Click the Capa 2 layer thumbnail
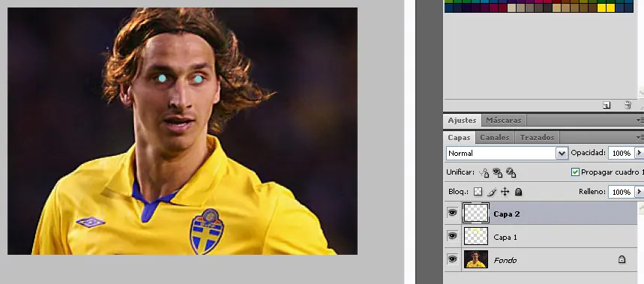The image size is (644, 284). (476, 213)
